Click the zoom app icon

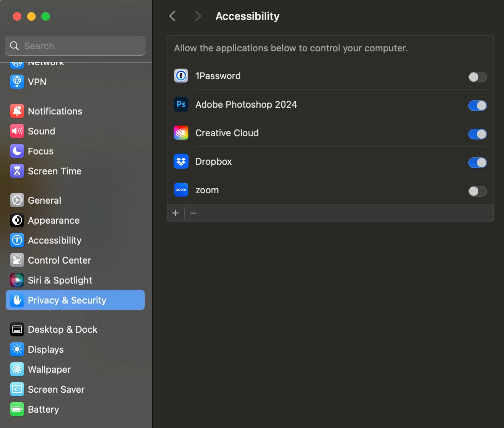(181, 190)
